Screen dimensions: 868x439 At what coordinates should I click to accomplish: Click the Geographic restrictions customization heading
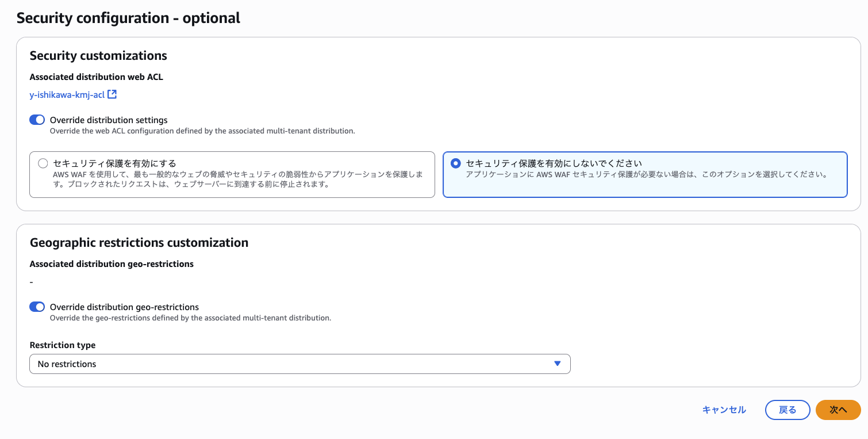click(139, 242)
